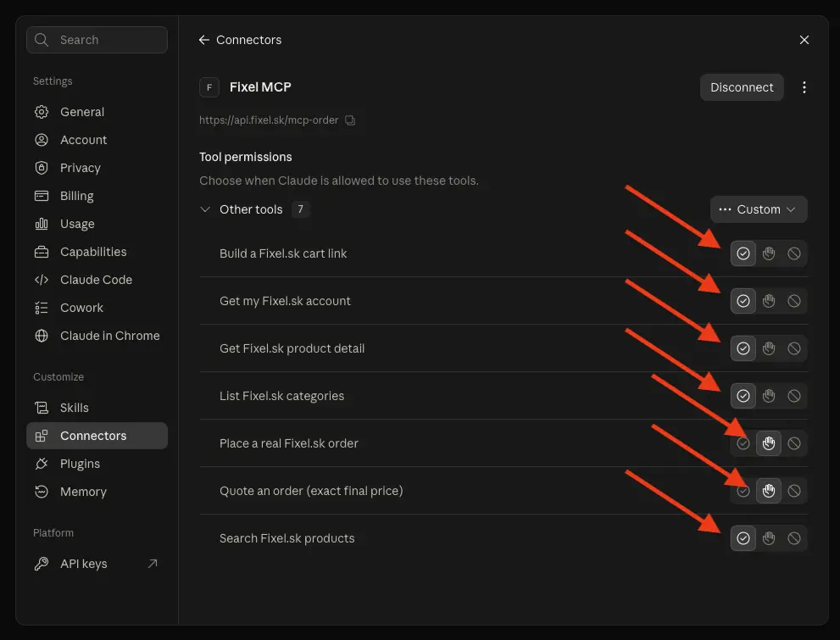The width and height of the screenshot is (840, 640).
Task: Select Connectors in the sidebar
Action: [97, 436]
